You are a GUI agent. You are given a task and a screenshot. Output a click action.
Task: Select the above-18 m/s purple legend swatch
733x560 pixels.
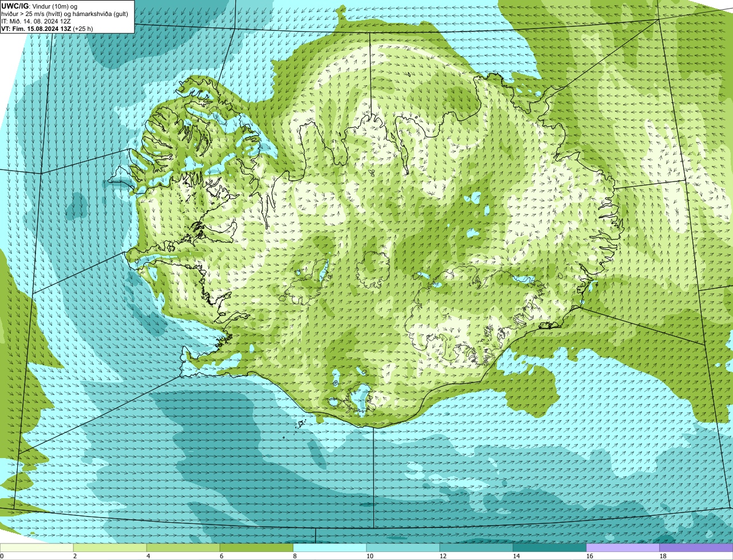pos(696,547)
